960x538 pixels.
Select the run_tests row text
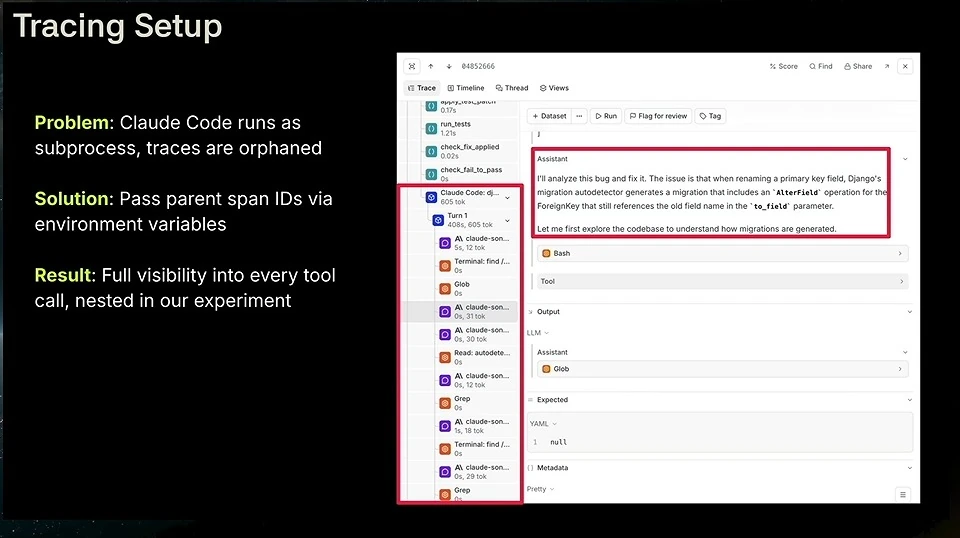tap(456, 124)
